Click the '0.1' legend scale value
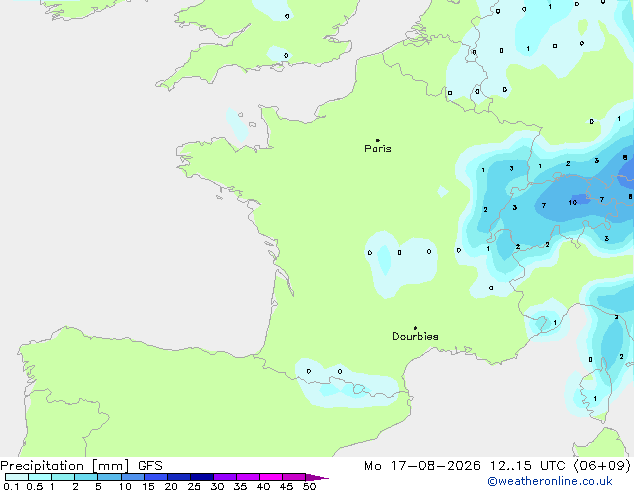The width and height of the screenshot is (634, 490). pos(11,486)
